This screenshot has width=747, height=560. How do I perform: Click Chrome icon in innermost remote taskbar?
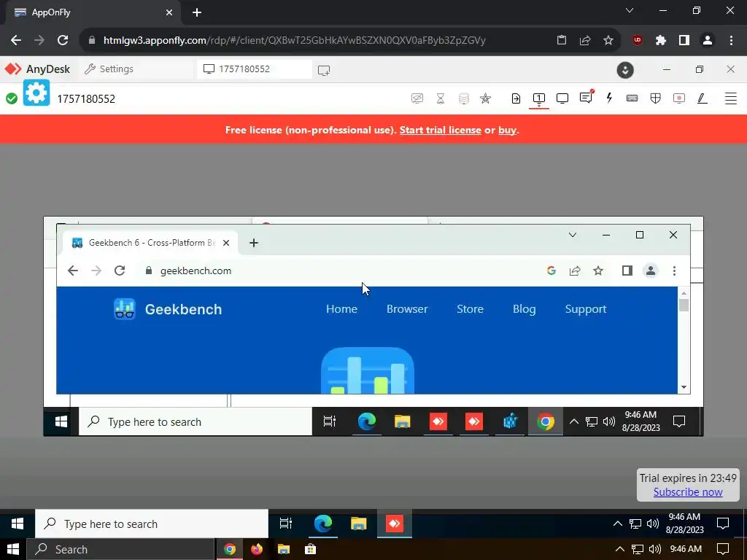click(x=545, y=421)
